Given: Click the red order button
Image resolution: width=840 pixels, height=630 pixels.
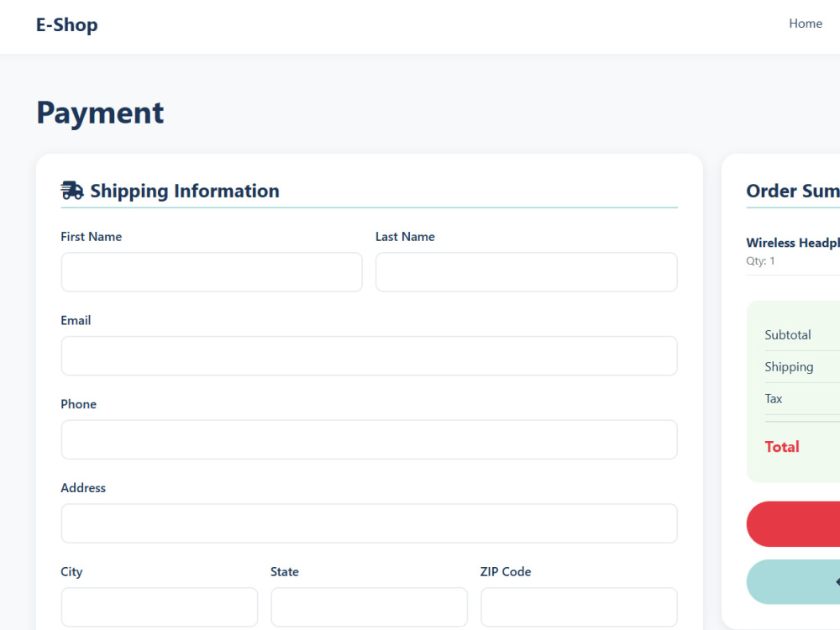Looking at the screenshot, I should [x=794, y=524].
